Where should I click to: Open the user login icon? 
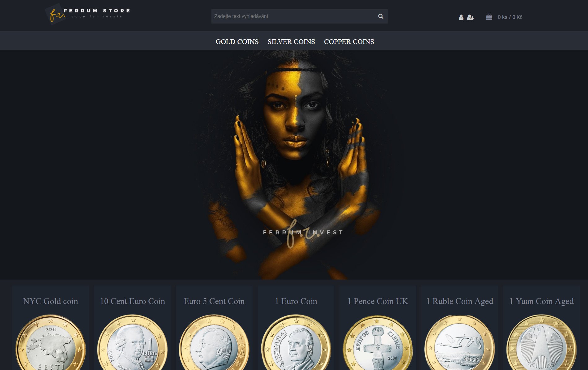[461, 17]
